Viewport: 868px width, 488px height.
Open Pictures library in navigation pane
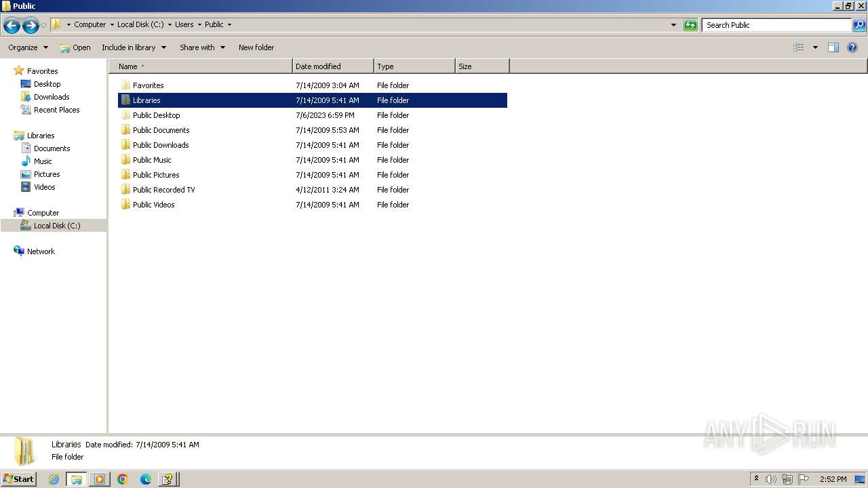47,174
